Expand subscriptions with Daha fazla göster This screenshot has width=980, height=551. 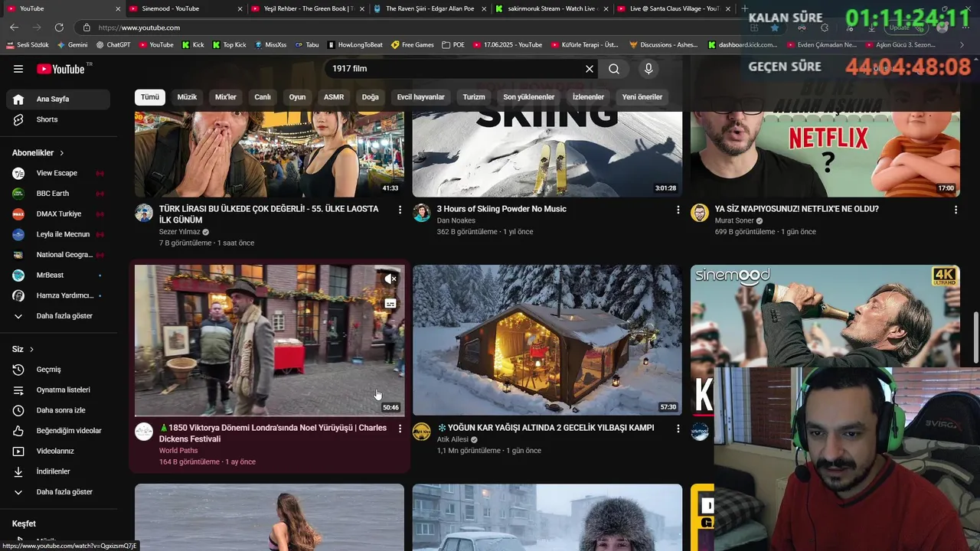58,316
